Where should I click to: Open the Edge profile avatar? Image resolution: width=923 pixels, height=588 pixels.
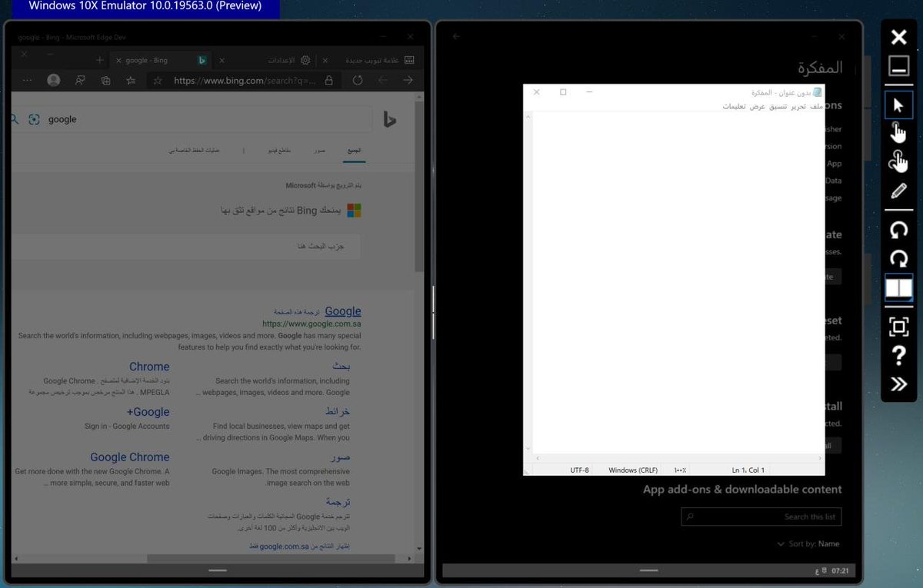(54, 80)
